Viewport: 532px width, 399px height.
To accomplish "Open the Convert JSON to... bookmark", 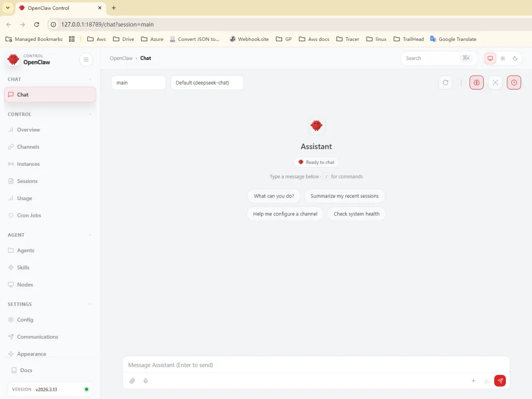I will 195,39.
